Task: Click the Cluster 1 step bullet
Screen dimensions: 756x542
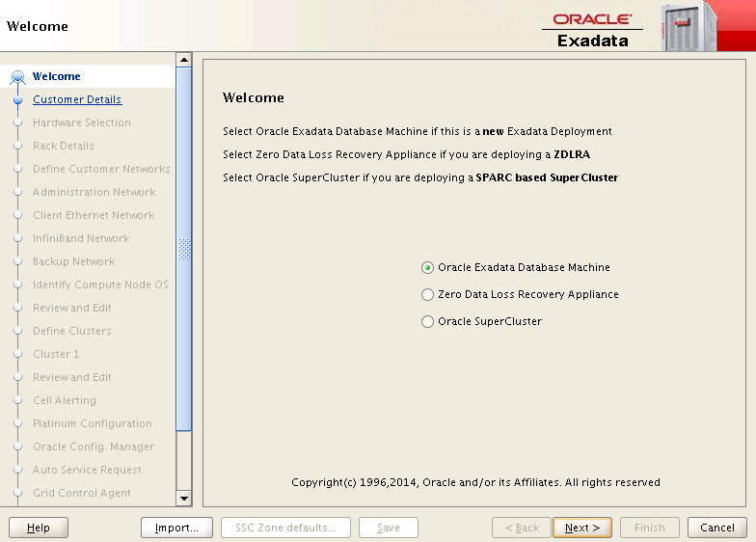Action: [17, 354]
